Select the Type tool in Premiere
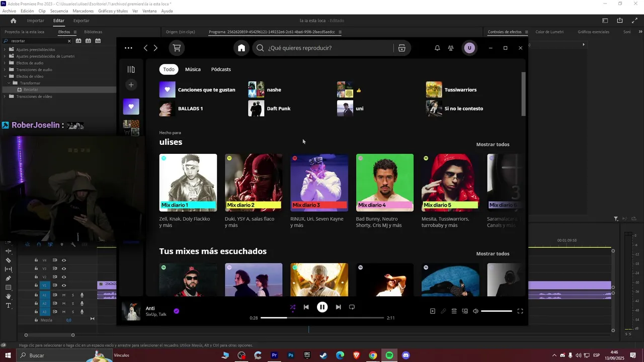644x362 pixels. pos(8,306)
